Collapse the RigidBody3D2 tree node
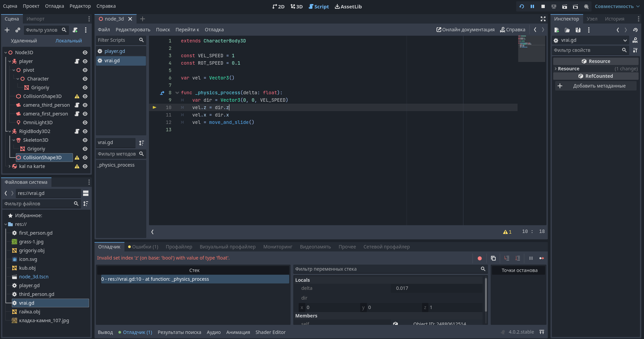The width and height of the screenshot is (644, 339). (10, 131)
